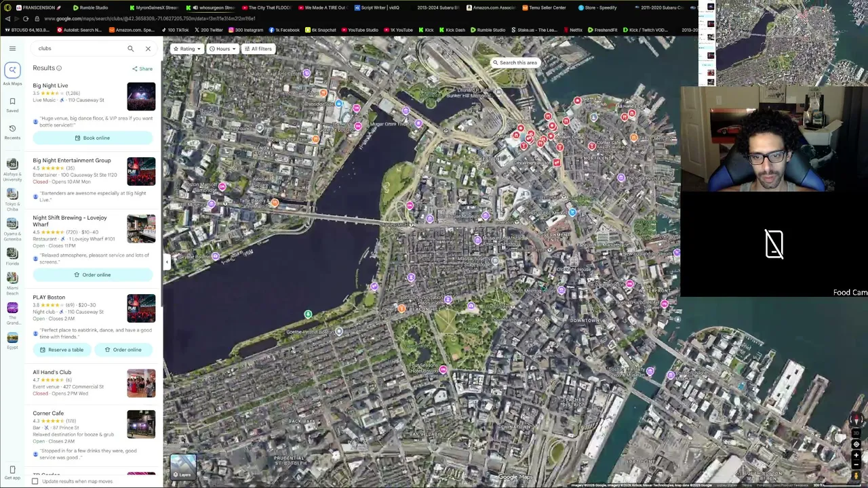Open All Hand's Club photo thumbnail

[141, 383]
